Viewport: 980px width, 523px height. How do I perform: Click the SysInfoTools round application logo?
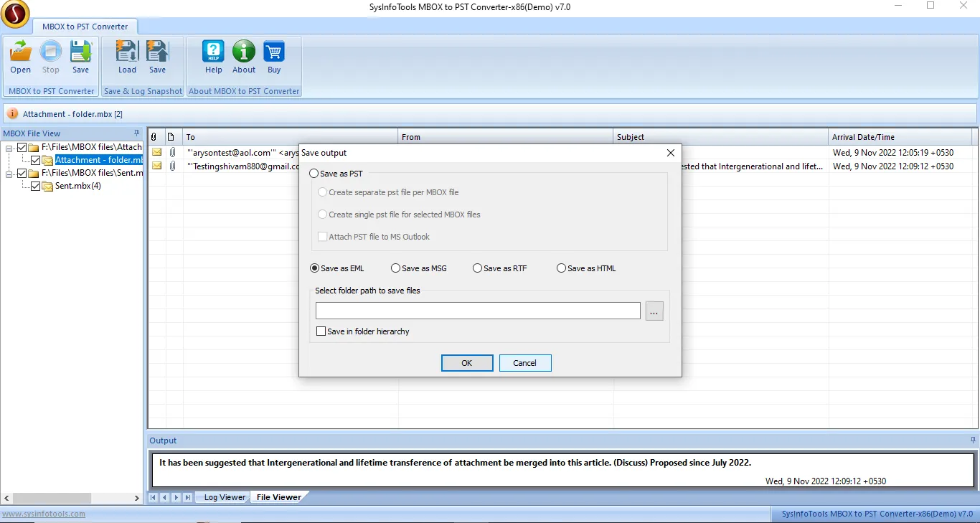click(x=15, y=13)
